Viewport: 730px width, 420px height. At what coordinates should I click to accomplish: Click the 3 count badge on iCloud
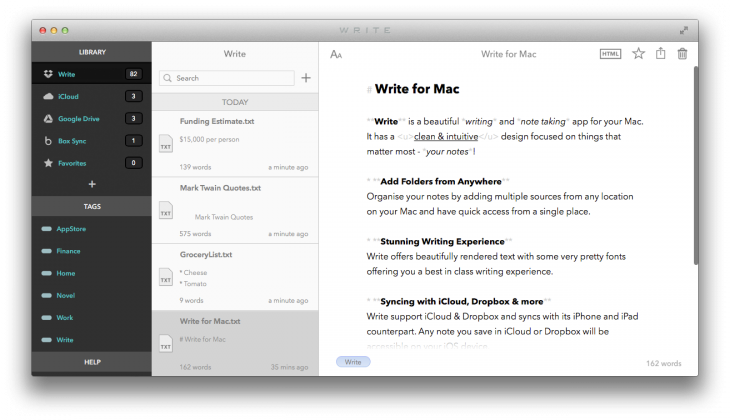click(134, 96)
